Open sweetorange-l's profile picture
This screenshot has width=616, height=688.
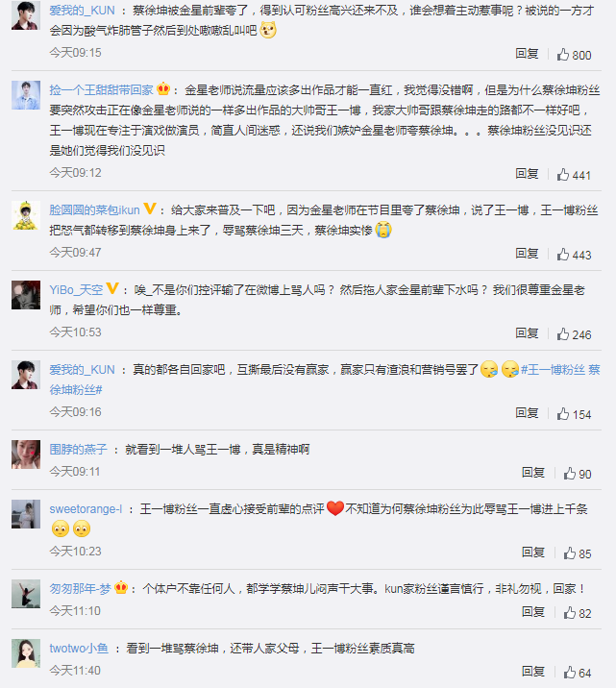24,515
